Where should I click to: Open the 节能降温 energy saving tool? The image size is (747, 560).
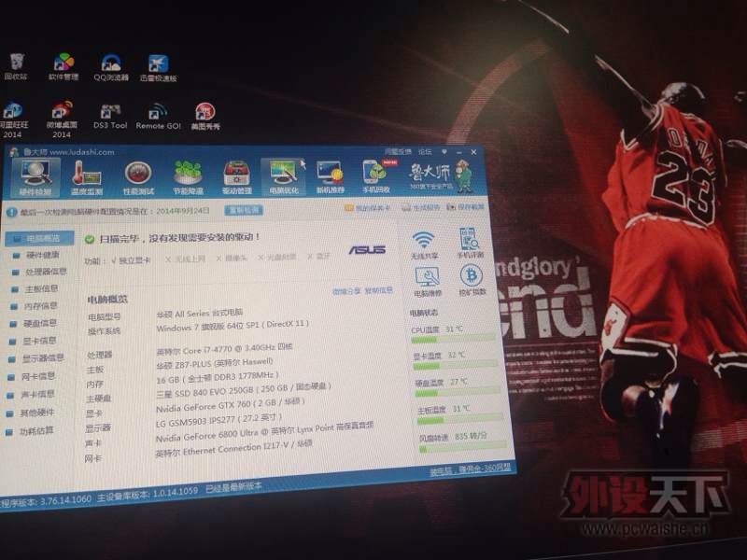tap(188, 177)
